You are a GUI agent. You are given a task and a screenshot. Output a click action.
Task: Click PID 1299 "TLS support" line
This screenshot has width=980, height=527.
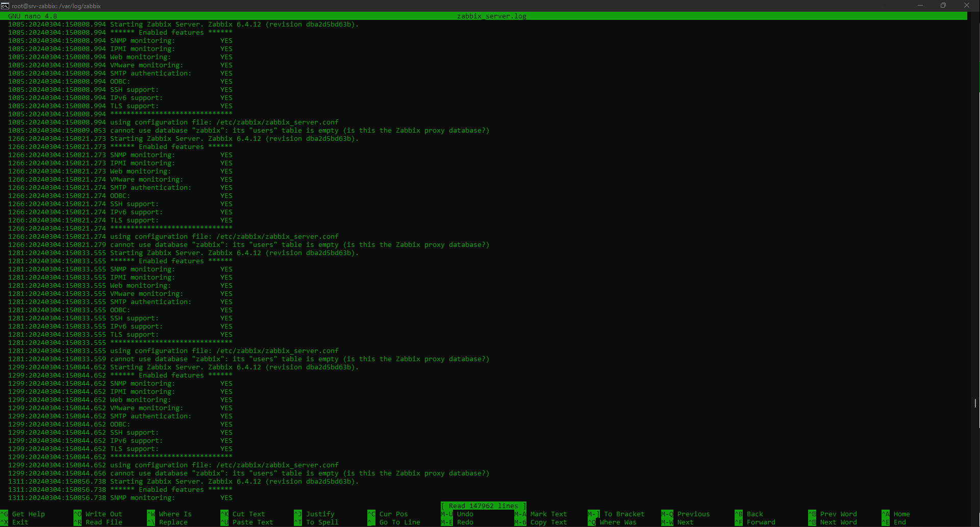(x=120, y=449)
